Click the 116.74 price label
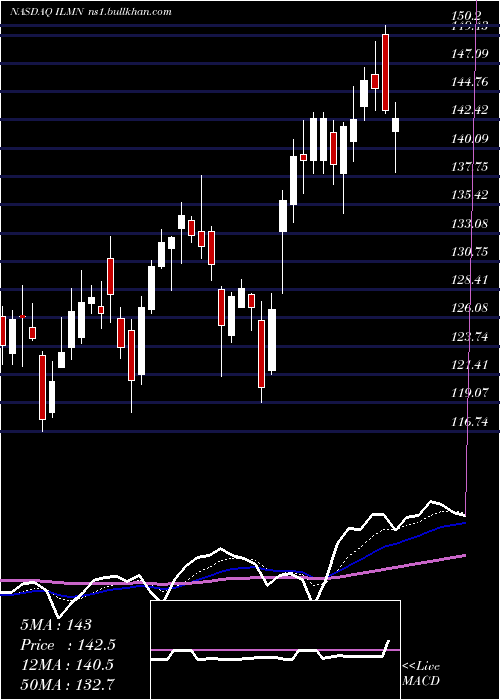 pos(469,422)
